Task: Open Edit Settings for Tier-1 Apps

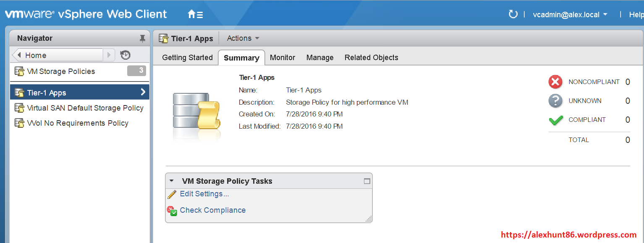Action: (204, 194)
